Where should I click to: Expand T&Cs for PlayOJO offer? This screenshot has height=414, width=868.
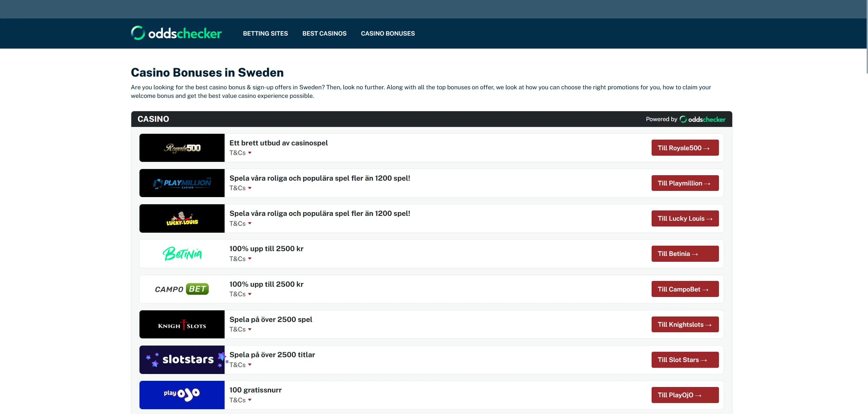240,400
